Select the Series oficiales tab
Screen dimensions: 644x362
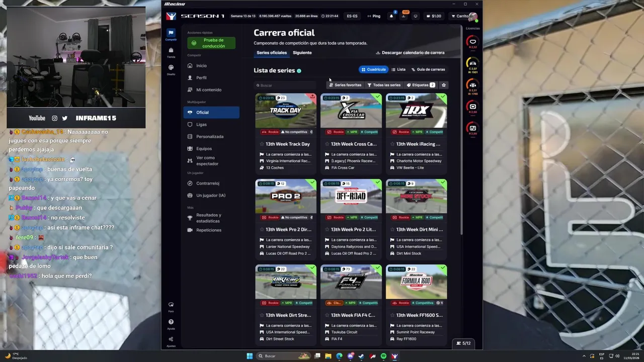click(x=272, y=53)
